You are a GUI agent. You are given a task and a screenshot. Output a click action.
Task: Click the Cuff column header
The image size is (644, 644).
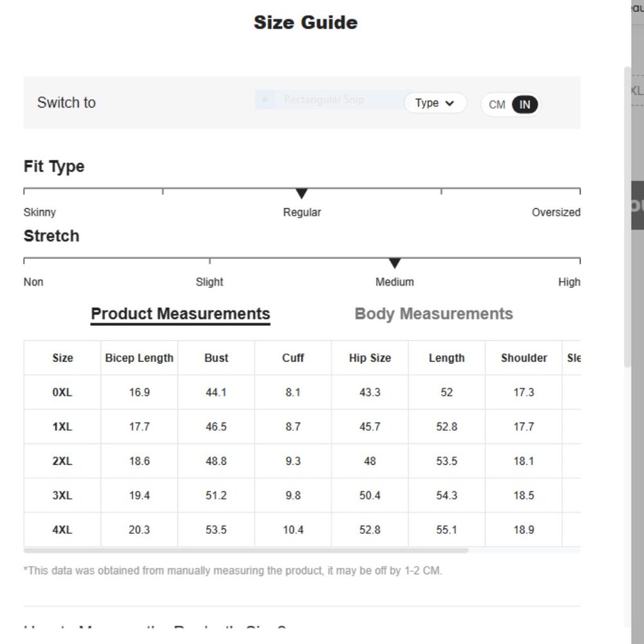tap(293, 357)
